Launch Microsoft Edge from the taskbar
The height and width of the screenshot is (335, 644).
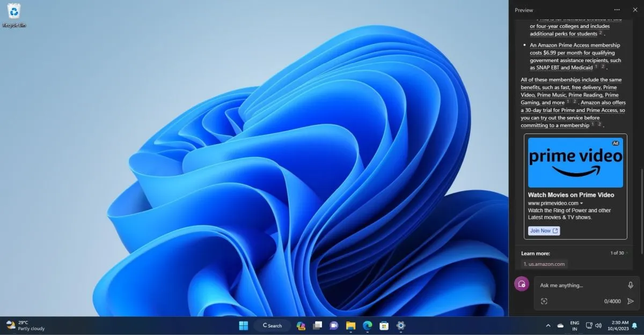(367, 325)
